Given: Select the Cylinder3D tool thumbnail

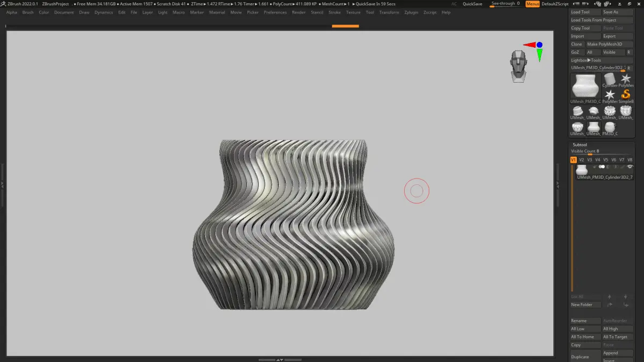Looking at the screenshot, I should point(609,81).
